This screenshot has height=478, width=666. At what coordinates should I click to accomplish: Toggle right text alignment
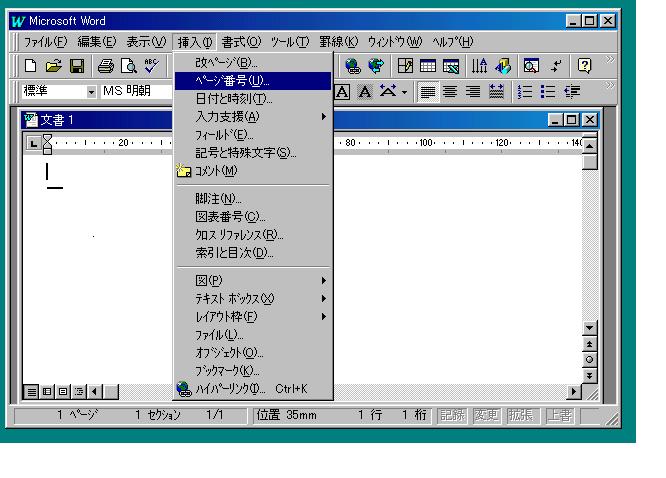[x=473, y=91]
